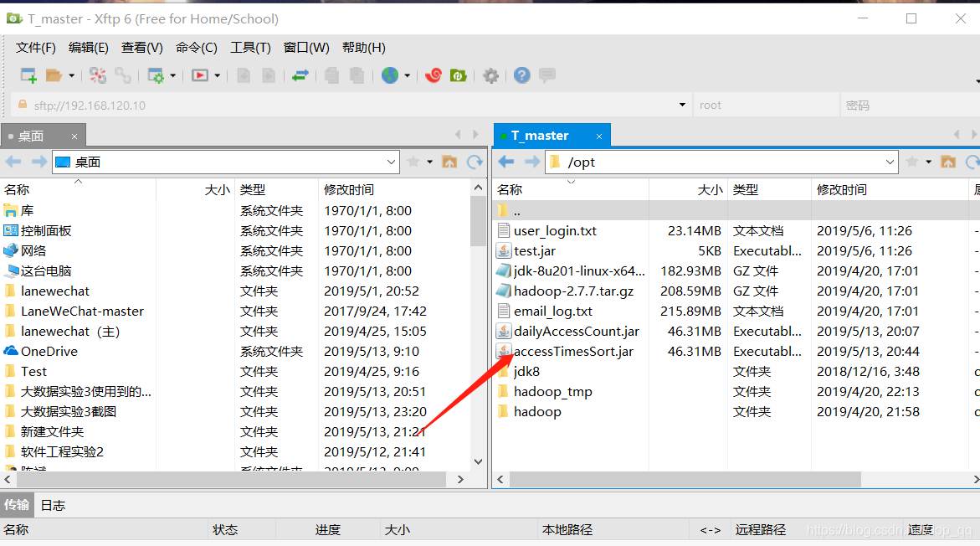
Task: Open the 工具(T) menu
Action: (250, 48)
